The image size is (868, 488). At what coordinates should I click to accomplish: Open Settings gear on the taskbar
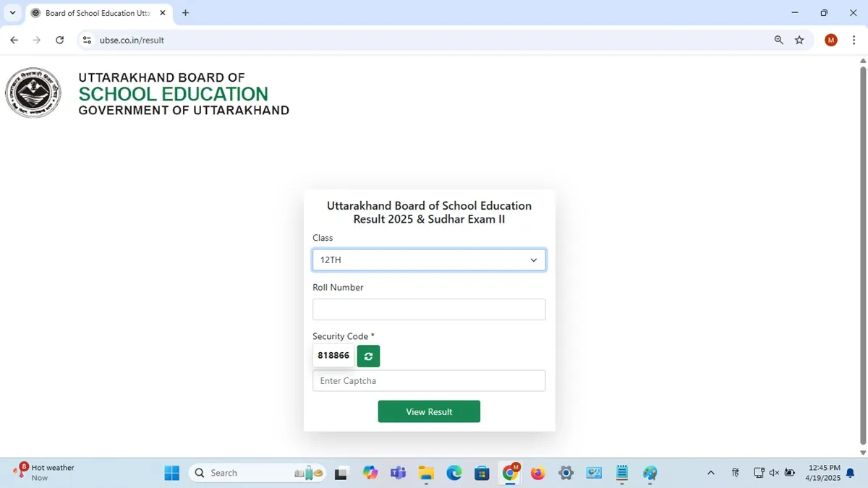(566, 473)
